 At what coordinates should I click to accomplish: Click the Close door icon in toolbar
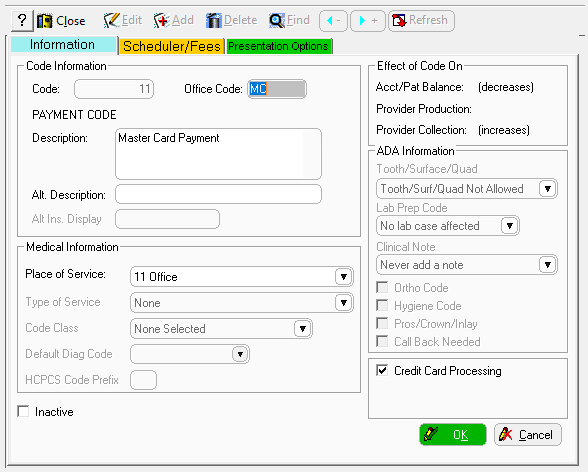[45, 21]
